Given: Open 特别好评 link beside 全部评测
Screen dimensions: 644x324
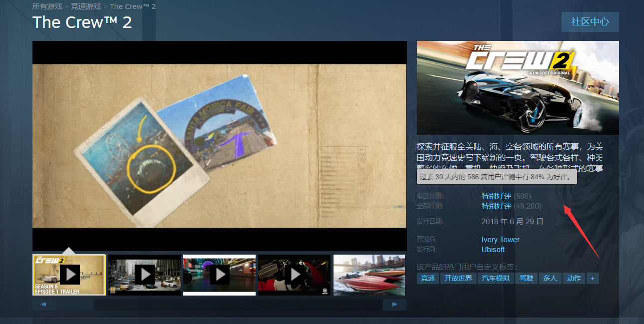Looking at the screenshot, I should pos(496,206).
